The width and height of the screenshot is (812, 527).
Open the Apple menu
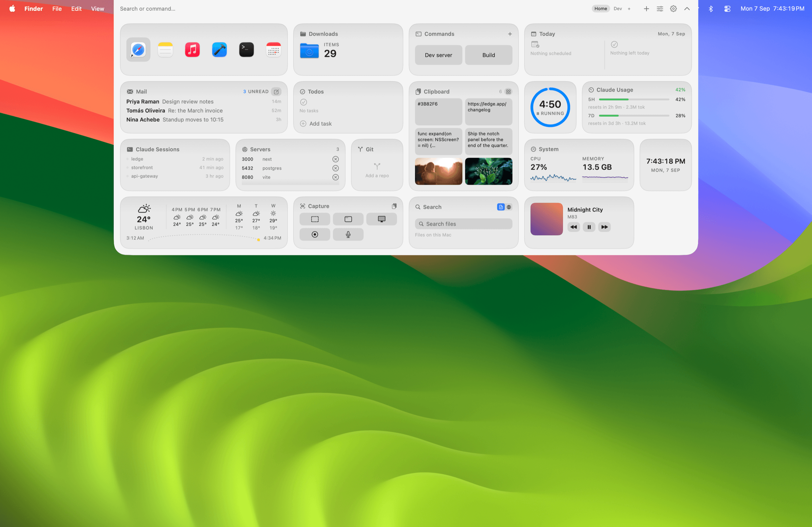coord(12,9)
